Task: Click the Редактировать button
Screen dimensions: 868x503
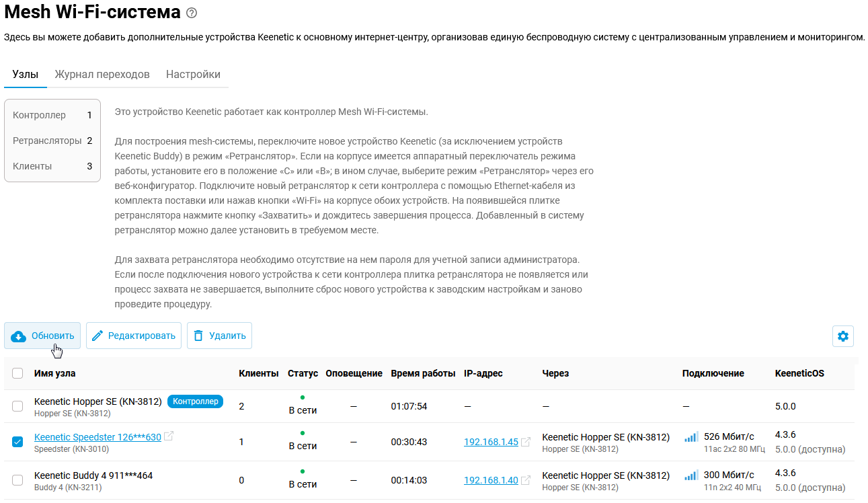Action: click(x=134, y=336)
